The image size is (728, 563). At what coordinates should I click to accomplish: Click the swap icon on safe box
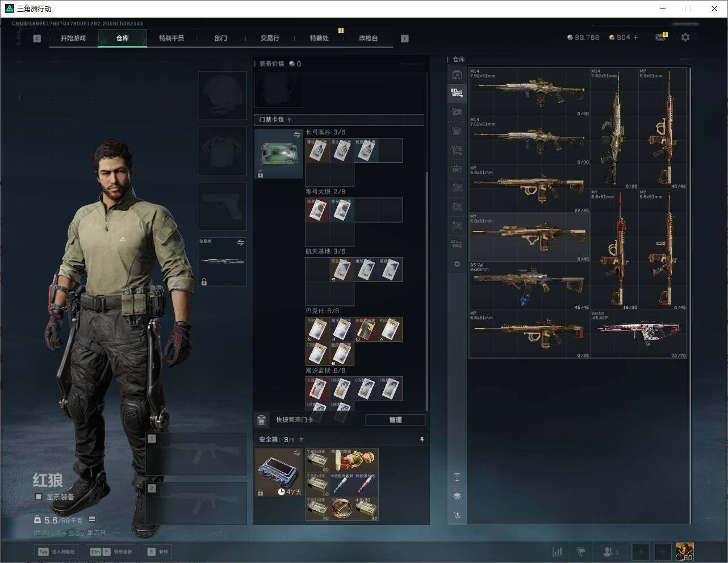coord(297,453)
